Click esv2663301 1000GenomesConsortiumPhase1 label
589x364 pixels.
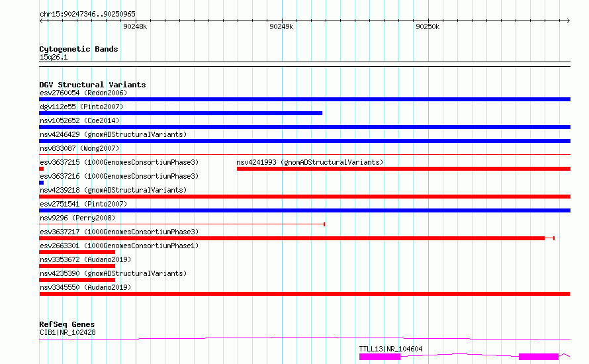tap(119, 246)
